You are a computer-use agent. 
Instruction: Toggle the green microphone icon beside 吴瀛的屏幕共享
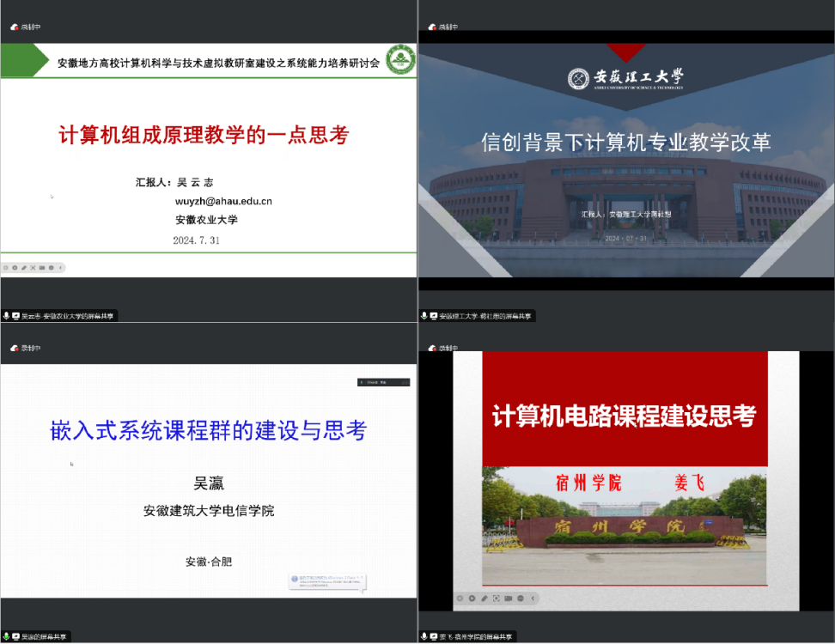(6, 636)
